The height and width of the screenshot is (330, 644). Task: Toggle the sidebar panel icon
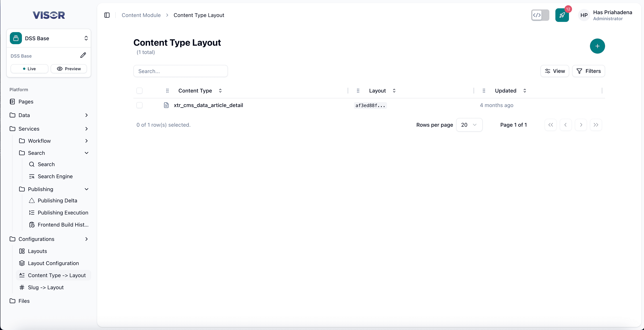click(x=107, y=15)
